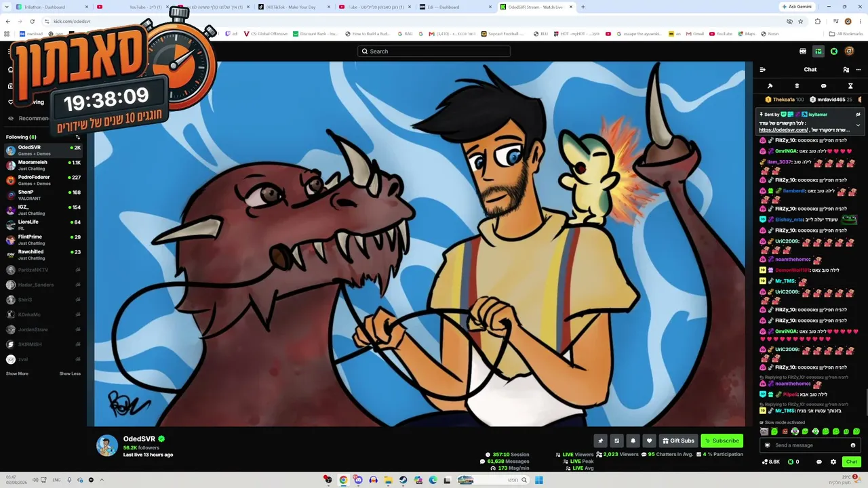This screenshot has width=868, height=488.
Task: Open the Gmail bookmark
Action: point(694,34)
